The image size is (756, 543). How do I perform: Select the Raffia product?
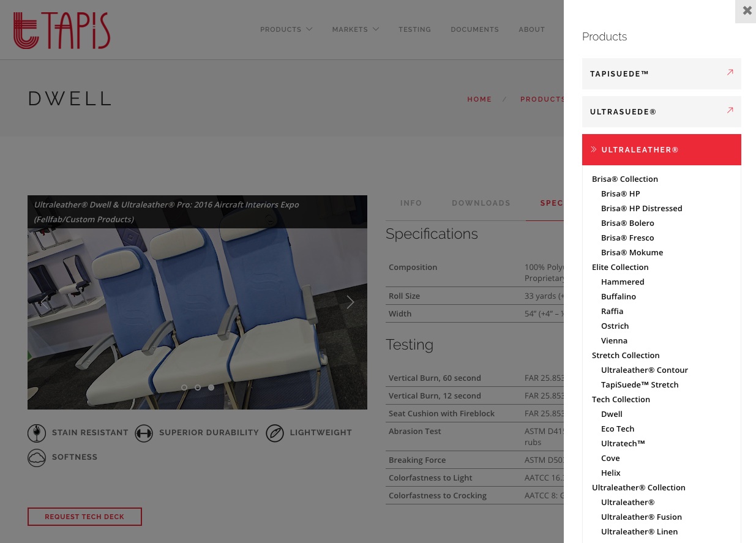[x=612, y=311]
